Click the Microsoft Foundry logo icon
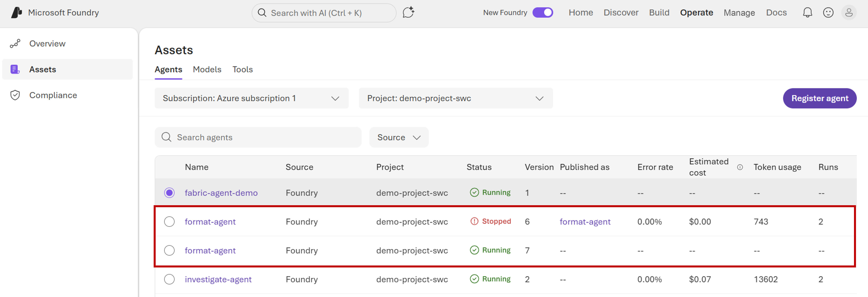 click(x=17, y=12)
